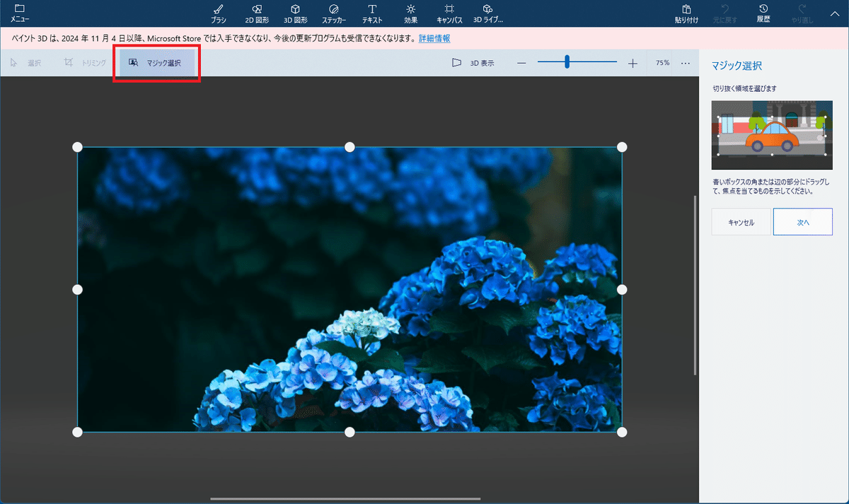Choose the 選択 select tool
The image size is (849, 504).
pyautogui.click(x=25, y=63)
